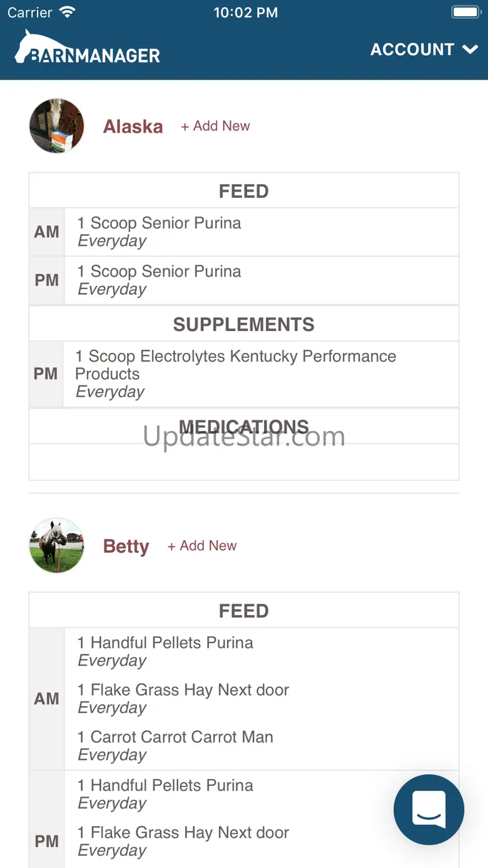The image size is (488, 868).
Task: Expand the Account dropdown chevron
Action: [470, 49]
